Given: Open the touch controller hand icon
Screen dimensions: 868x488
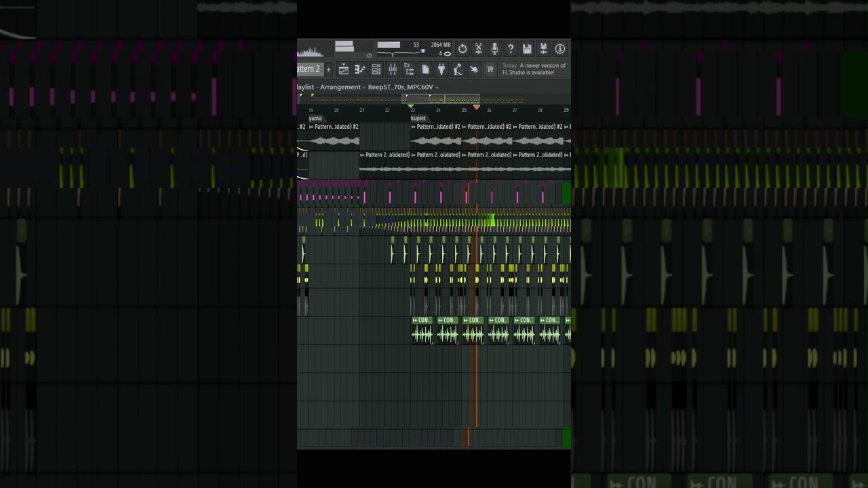Looking at the screenshot, I should [474, 69].
